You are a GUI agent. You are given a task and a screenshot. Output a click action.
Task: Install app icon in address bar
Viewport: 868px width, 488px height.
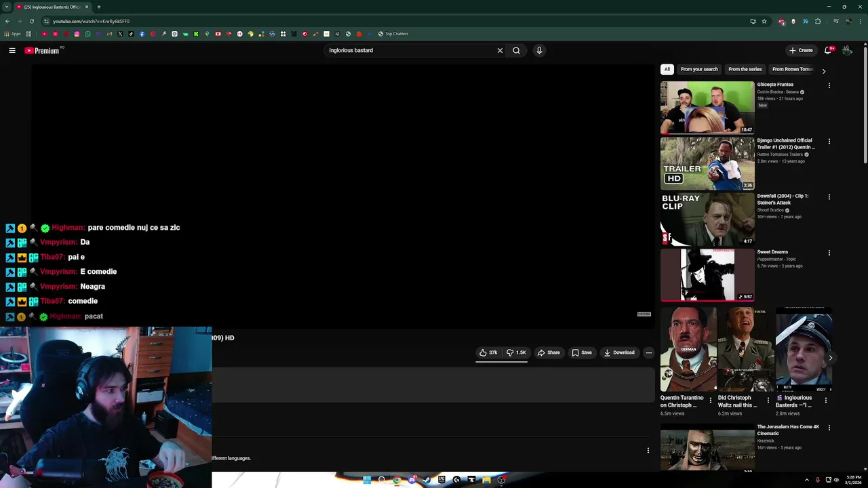click(x=753, y=21)
